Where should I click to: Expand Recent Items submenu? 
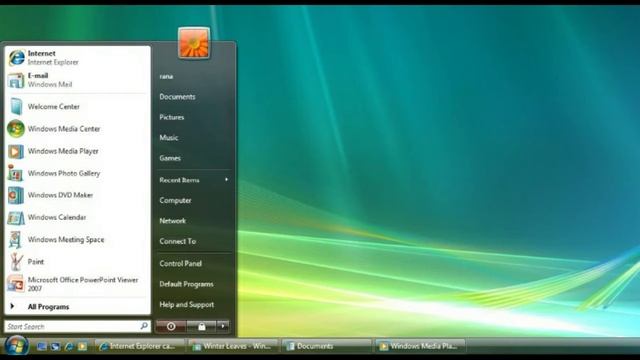click(193, 180)
